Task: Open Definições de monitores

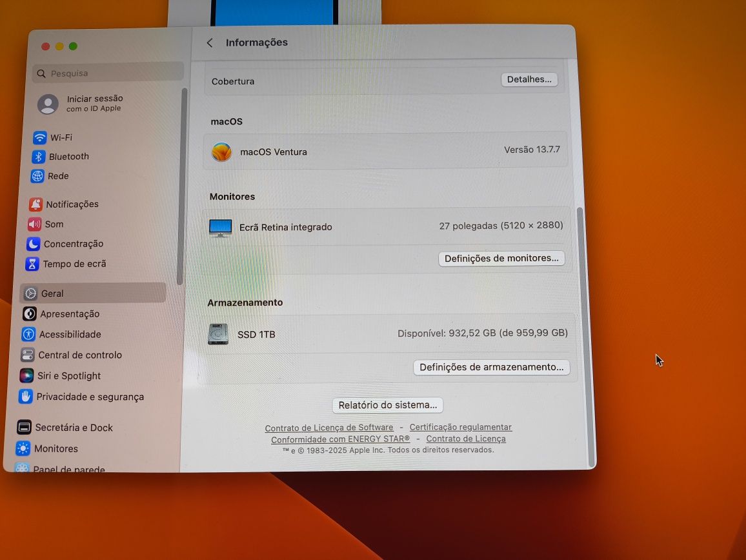Action: 501,258
